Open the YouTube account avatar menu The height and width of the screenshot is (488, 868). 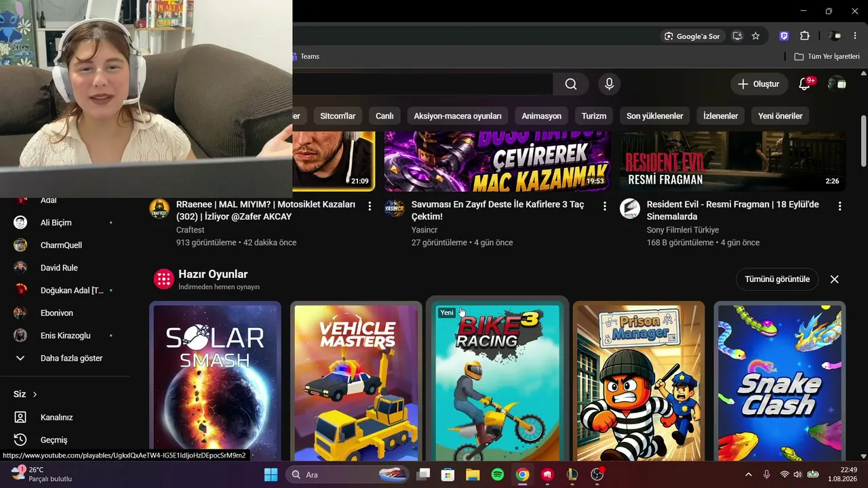pyautogui.click(x=837, y=84)
